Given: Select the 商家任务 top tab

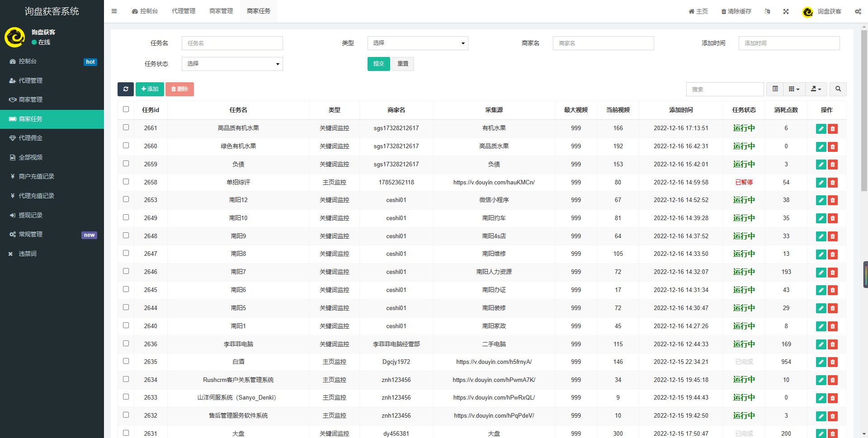Looking at the screenshot, I should point(259,11).
